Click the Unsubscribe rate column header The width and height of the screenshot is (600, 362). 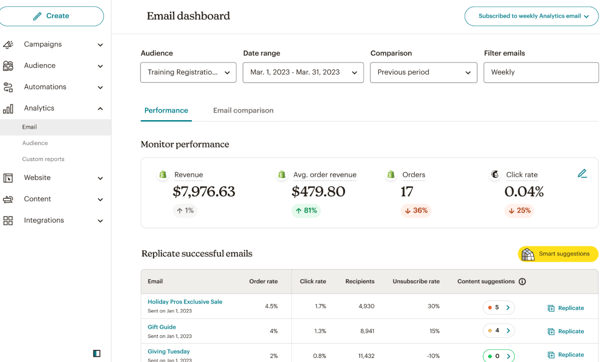[x=416, y=282]
